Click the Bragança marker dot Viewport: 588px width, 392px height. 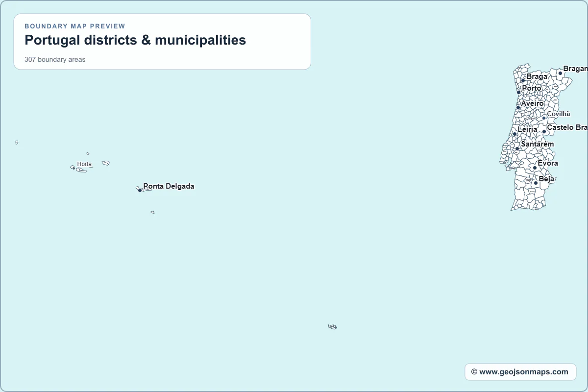[x=560, y=73]
